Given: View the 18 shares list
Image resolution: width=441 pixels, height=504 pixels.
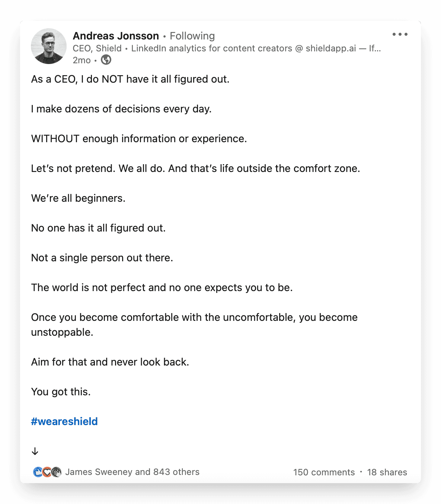Looking at the screenshot, I should click(387, 472).
